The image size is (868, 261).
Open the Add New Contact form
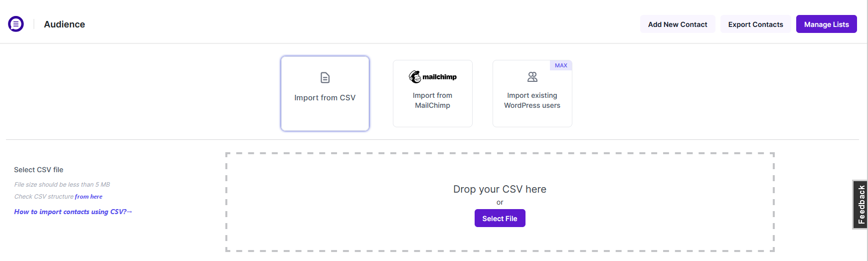click(678, 24)
